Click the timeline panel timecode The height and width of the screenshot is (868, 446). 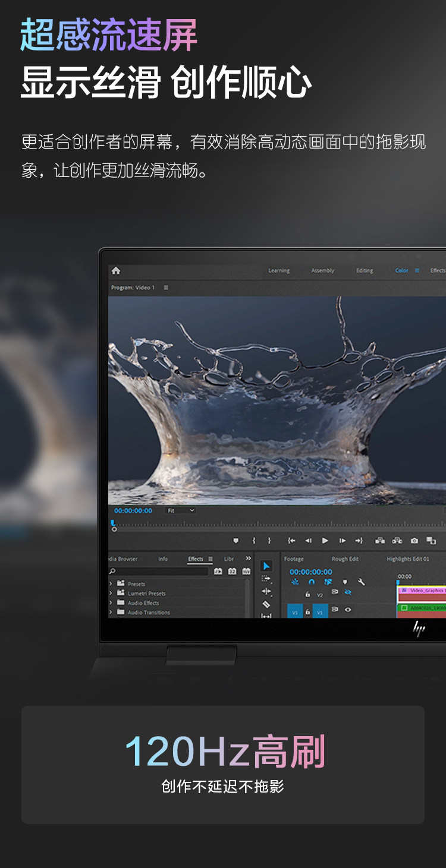click(311, 572)
